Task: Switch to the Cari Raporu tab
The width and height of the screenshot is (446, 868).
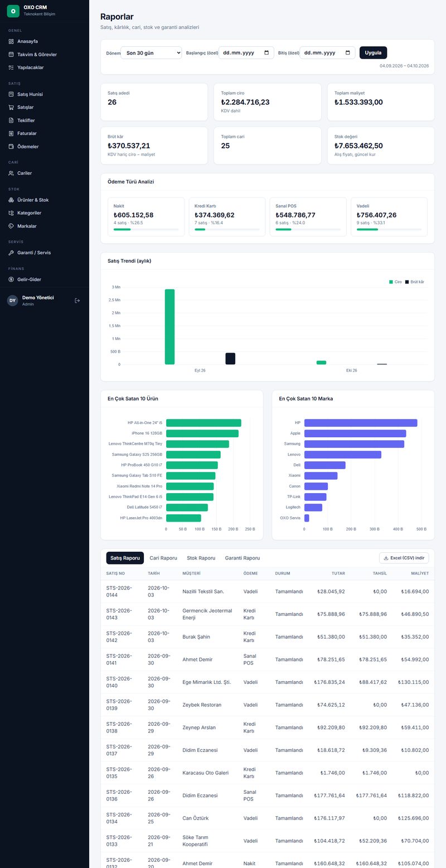Action: point(163,558)
